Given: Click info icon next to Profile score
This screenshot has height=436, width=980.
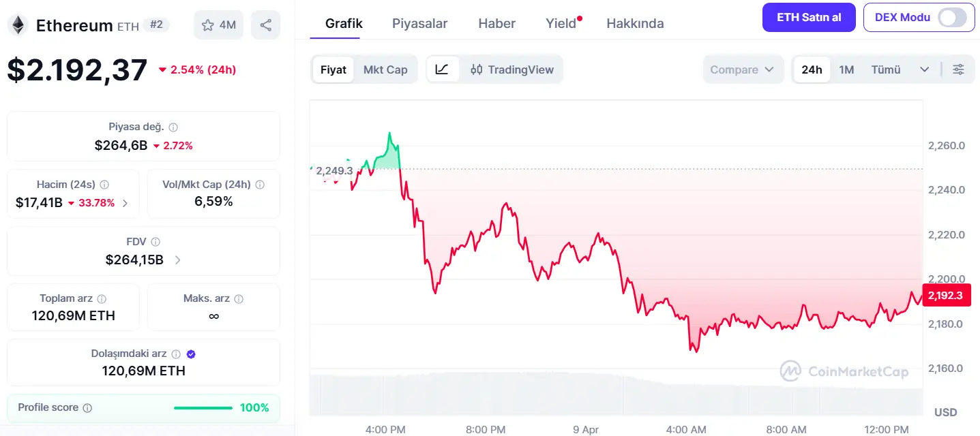Looking at the screenshot, I should coord(87,408).
